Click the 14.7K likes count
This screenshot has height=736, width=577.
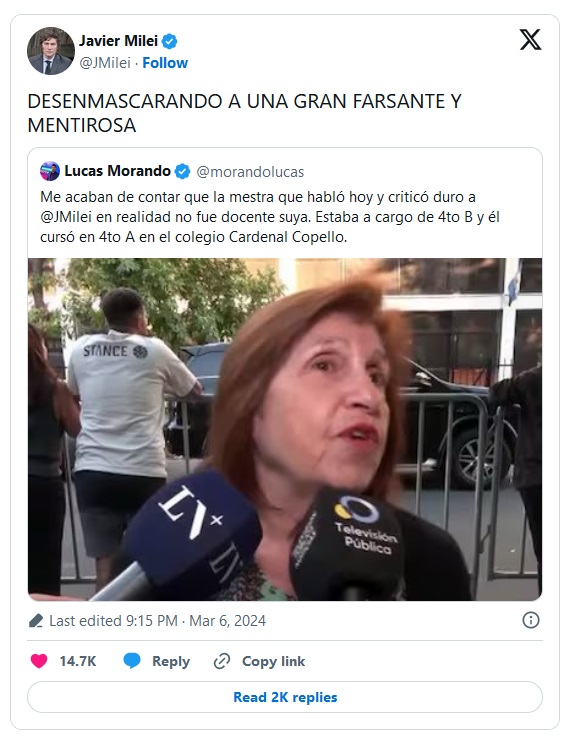(x=77, y=661)
